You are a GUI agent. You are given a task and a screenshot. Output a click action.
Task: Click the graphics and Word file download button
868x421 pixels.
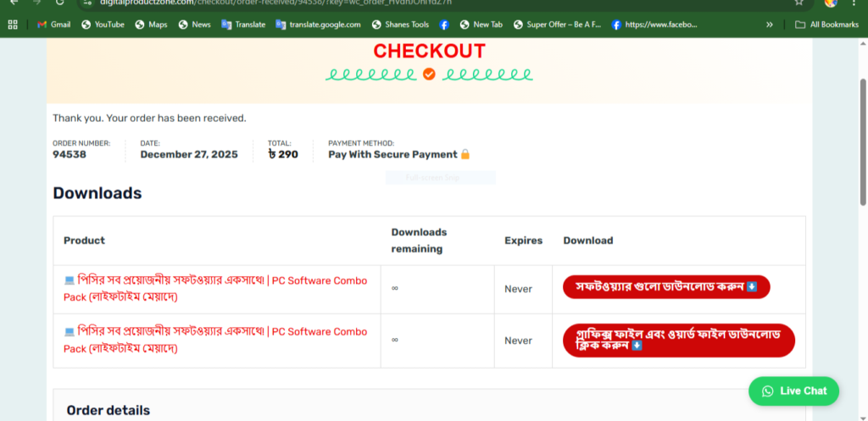678,340
